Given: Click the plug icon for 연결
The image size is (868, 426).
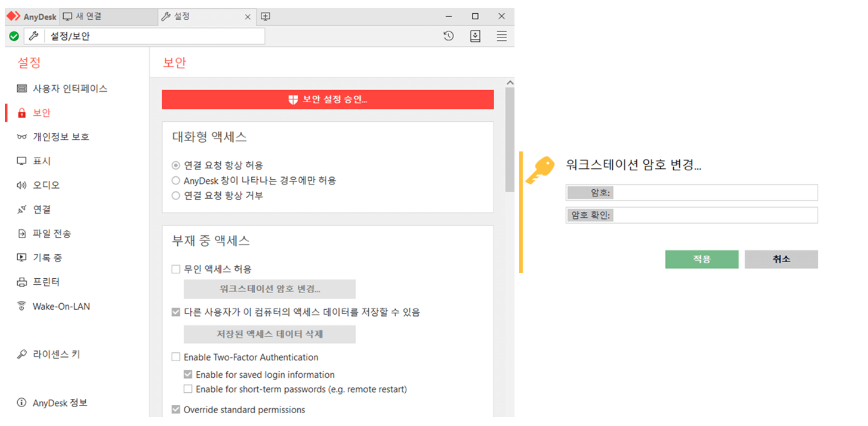Looking at the screenshot, I should (22, 210).
